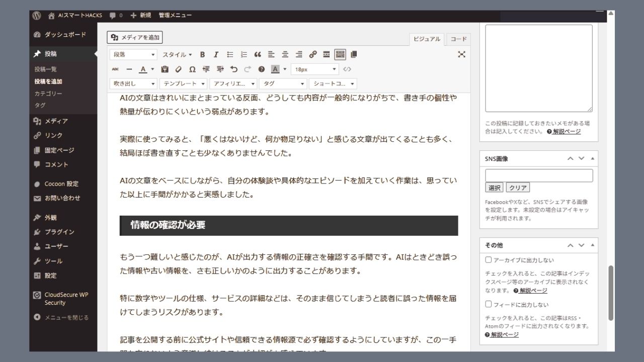Check the フィードに出力しない option

[x=488, y=304]
